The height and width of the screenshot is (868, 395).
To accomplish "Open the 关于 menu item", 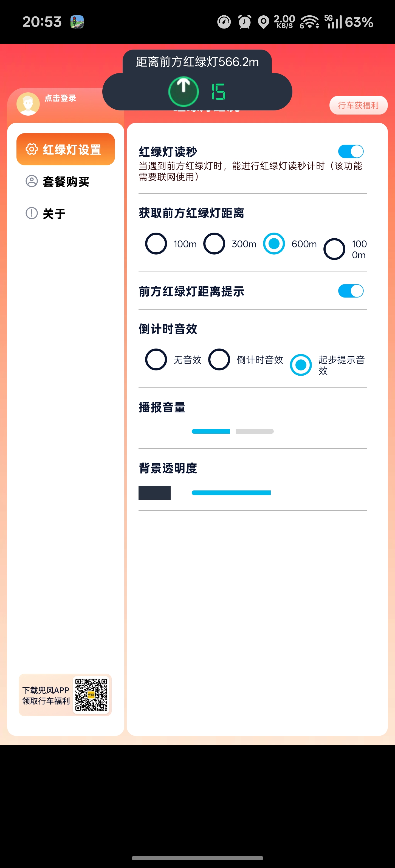I will click(54, 214).
